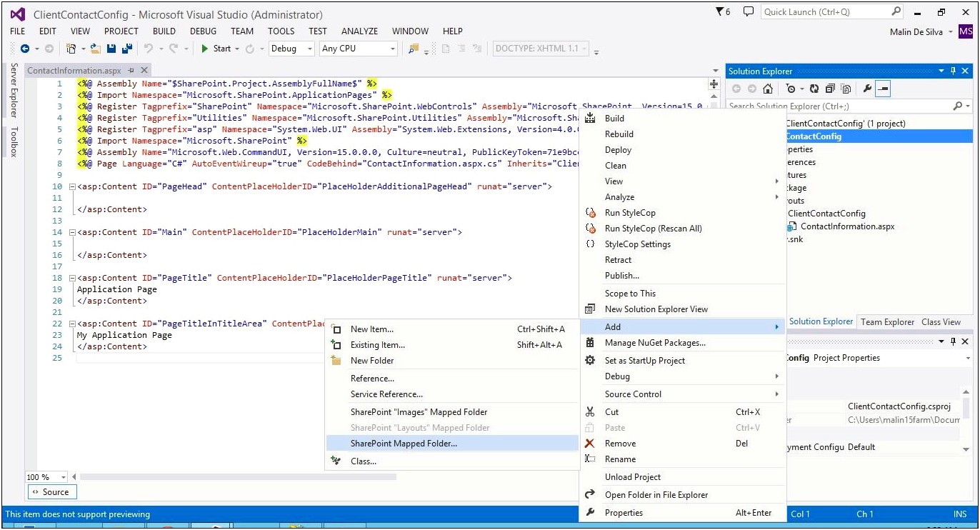Click the New Project toolbar icon

pyautogui.click(x=71, y=49)
